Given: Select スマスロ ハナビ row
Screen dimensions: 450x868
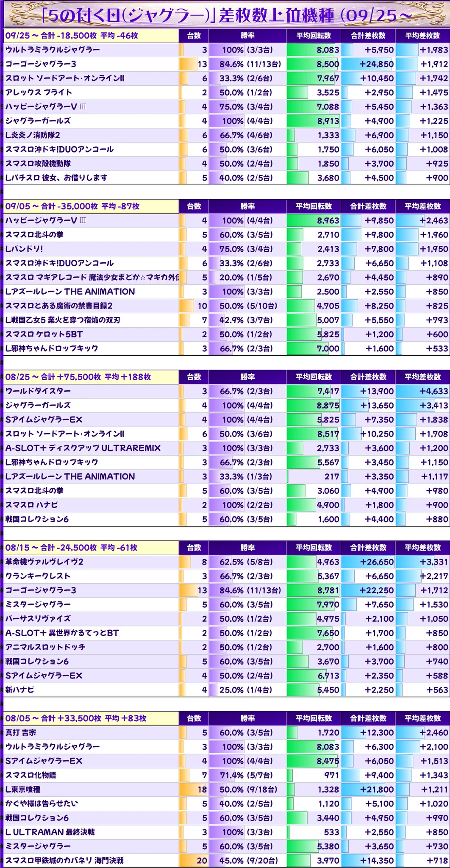Looking at the screenshot, I should [227, 505].
